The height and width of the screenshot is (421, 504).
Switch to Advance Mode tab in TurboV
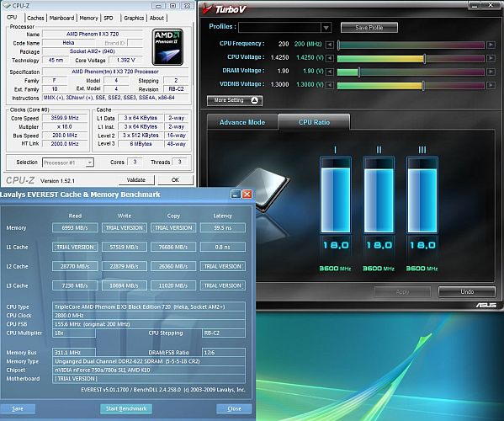242,122
